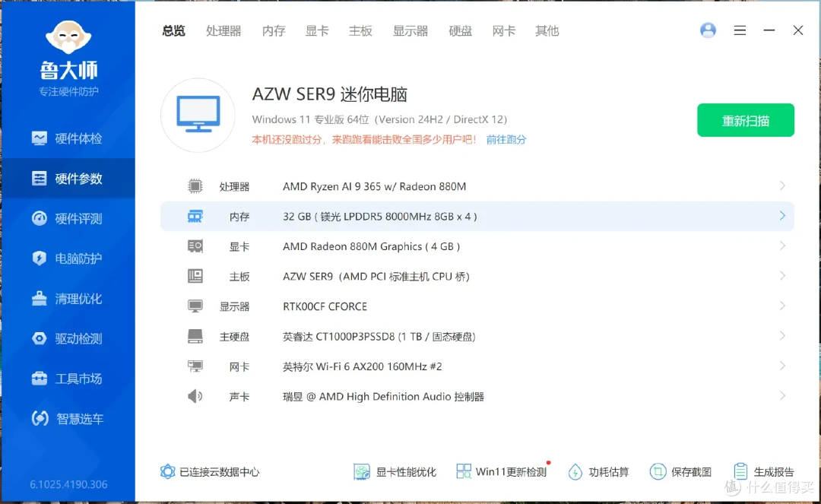This screenshot has height=504, width=821.
Task: Expand the 声卡 row chevron
Action: [782, 396]
